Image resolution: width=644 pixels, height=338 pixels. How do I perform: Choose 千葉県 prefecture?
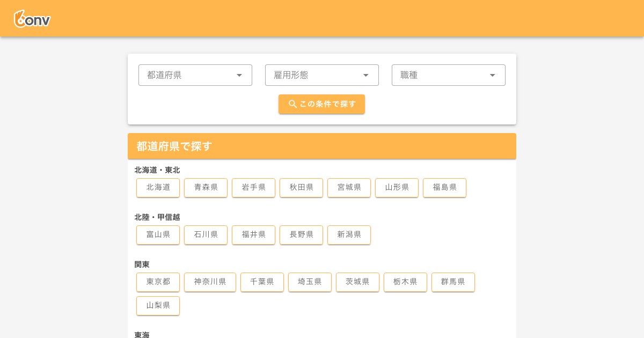262,282
